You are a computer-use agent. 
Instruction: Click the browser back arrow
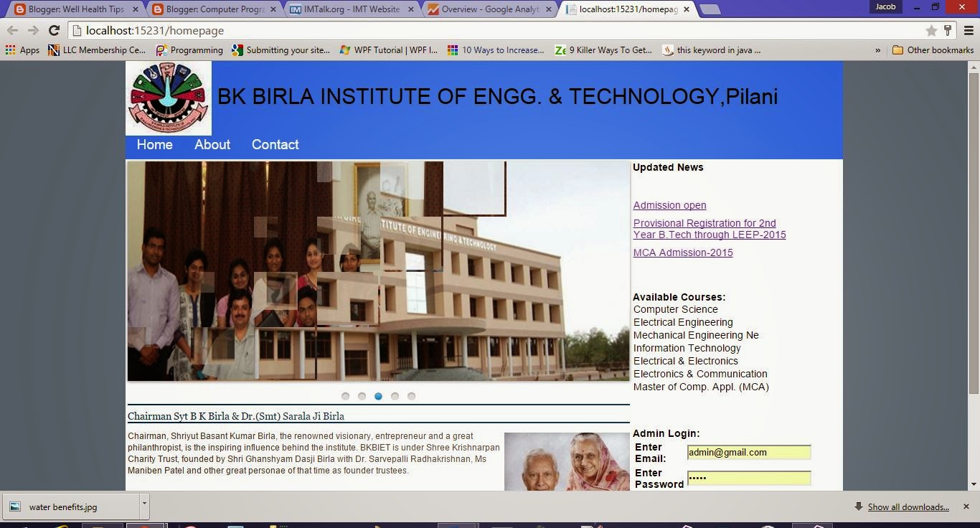click(12, 30)
